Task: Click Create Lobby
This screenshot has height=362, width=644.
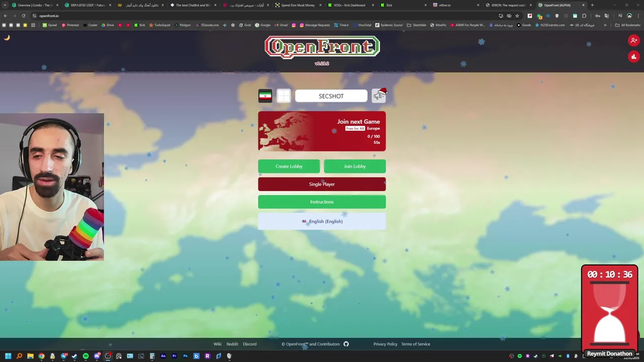Action: pyautogui.click(x=289, y=166)
